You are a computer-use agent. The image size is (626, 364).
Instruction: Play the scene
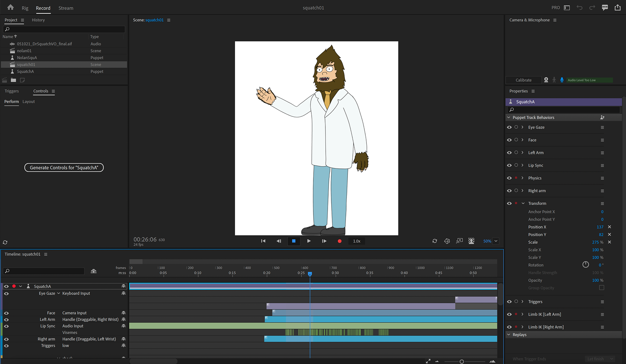click(x=309, y=241)
